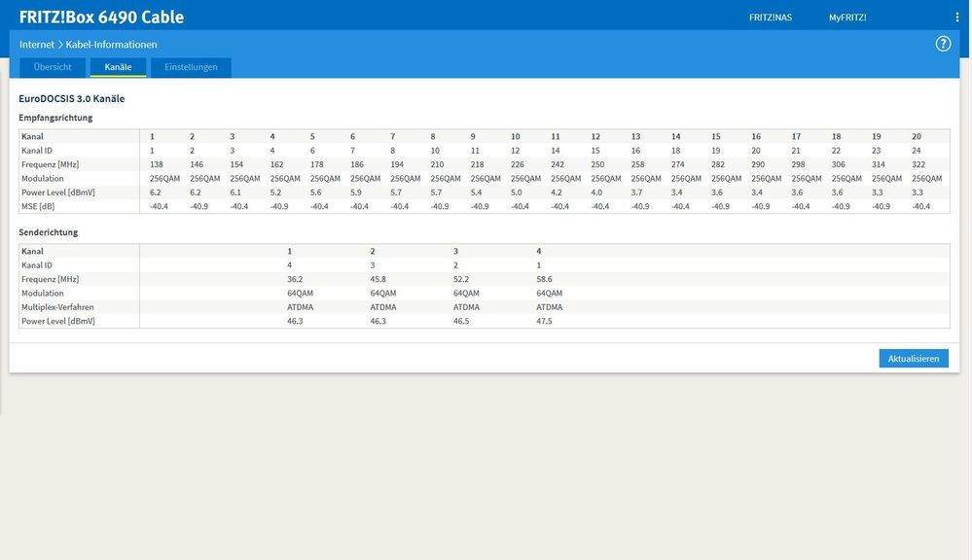Click the upstream power level 46.5
This screenshot has width=972, height=560.
(461, 321)
